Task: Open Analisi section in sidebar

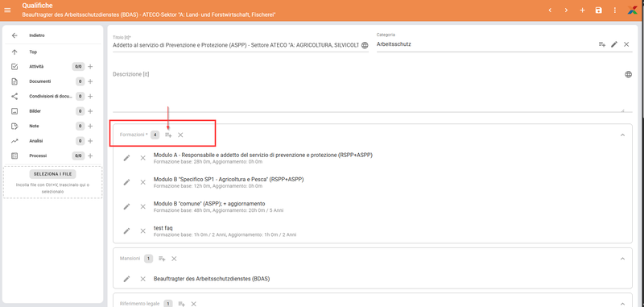Action: point(36,141)
